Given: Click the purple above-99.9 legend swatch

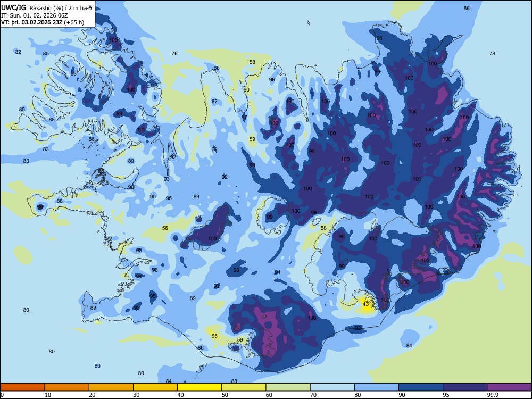Looking at the screenshot, I should click(509, 387).
